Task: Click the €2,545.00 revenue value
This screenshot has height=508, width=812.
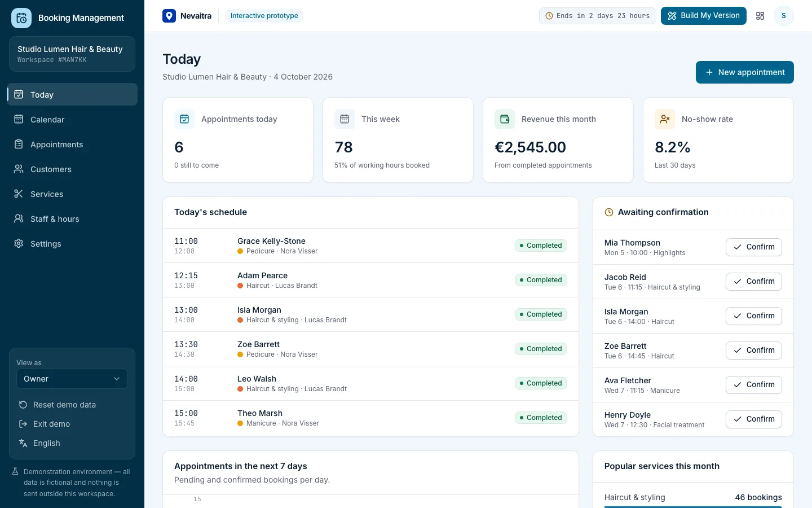Action: click(530, 147)
